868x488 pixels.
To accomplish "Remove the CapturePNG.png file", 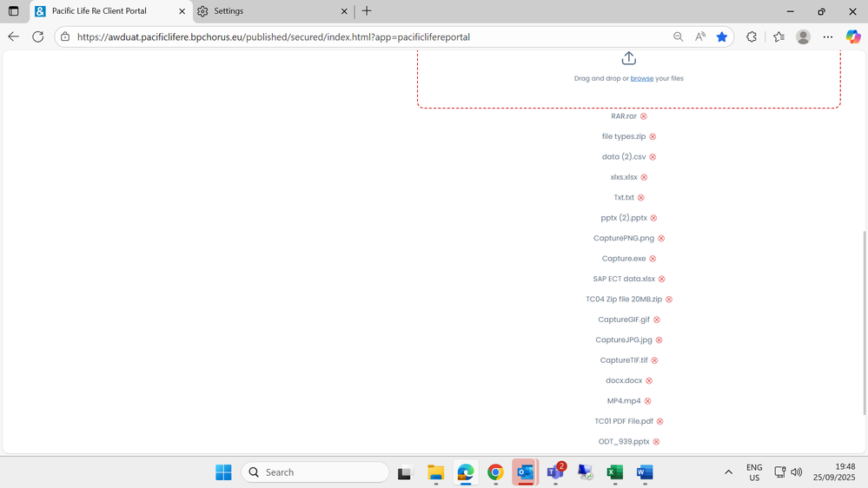I will coord(661,239).
